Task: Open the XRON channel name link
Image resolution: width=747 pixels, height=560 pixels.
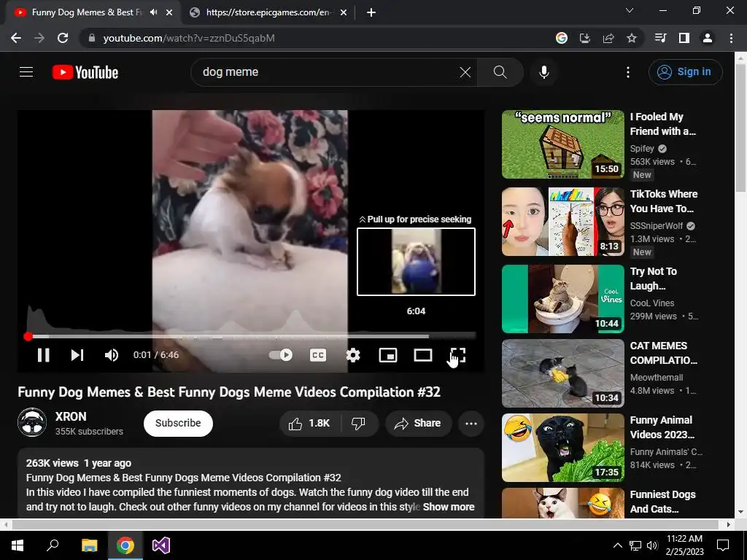Action: click(x=71, y=416)
